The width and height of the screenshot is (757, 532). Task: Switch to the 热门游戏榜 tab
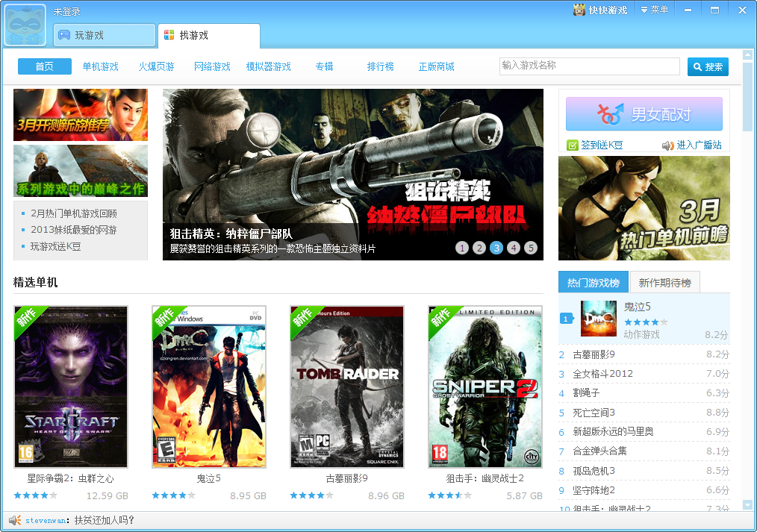(x=594, y=282)
